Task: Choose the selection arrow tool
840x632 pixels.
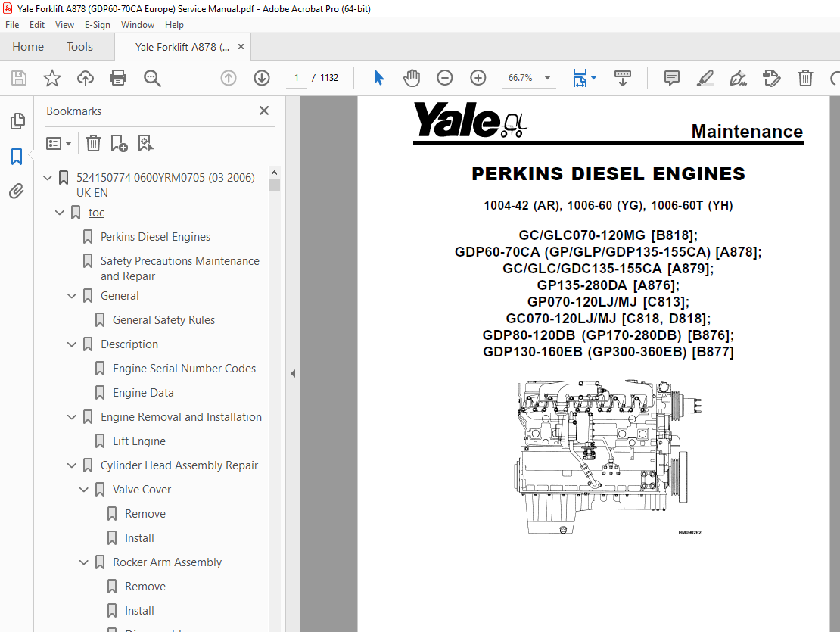Action: tap(378, 78)
